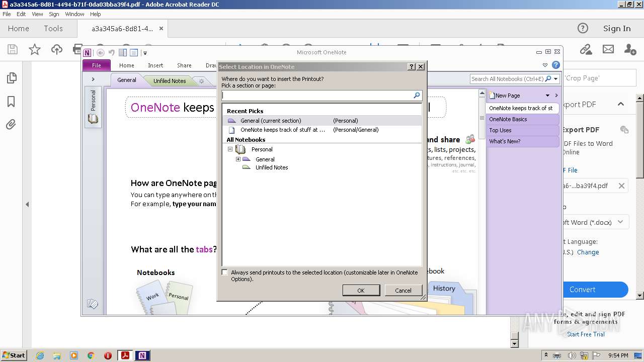The height and width of the screenshot is (362, 644).
Task: Expand the General section in tree
Action: click(238, 159)
